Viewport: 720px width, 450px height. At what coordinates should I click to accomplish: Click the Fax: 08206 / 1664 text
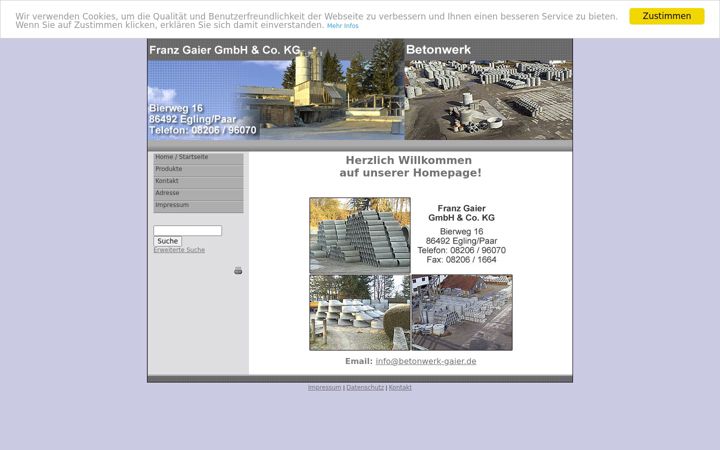tap(461, 260)
